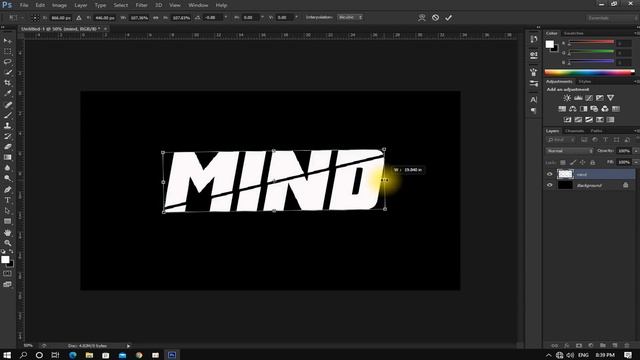Select the Hand tool
Image resolution: width=640 pixels, height=360 pixels.
(x=7, y=233)
